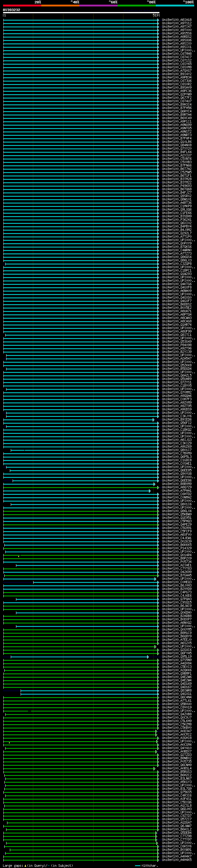Select hit label UniRef100_C6HTD2

point(177,494)
